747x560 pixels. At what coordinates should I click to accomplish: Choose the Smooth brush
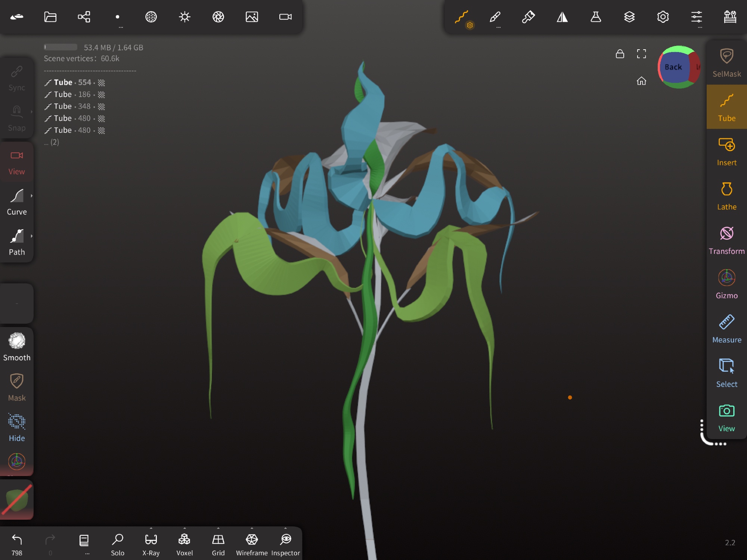coord(17,347)
